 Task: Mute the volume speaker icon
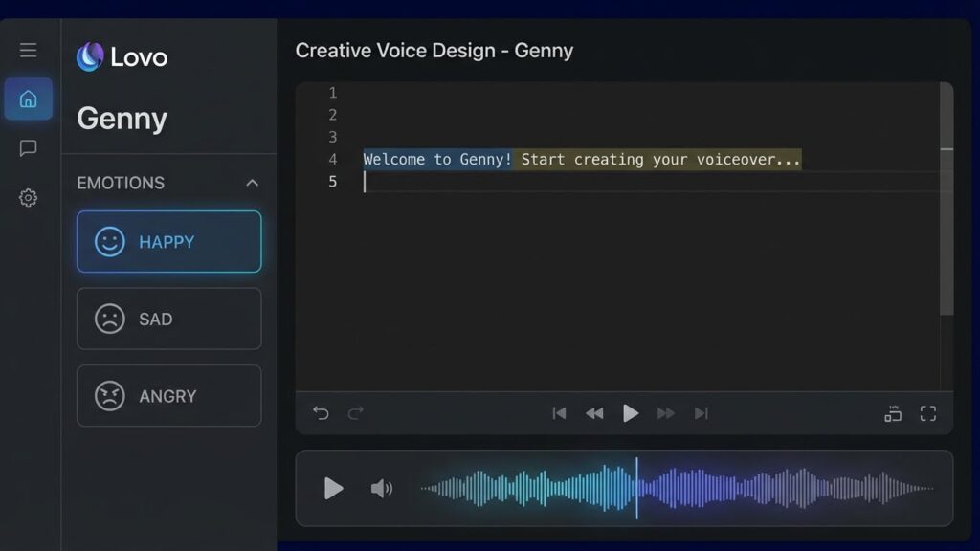coord(381,488)
